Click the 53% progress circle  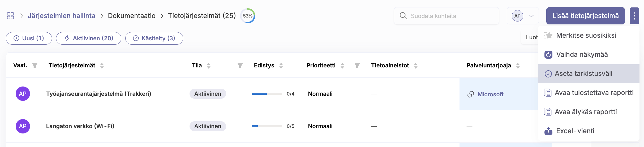248,16
